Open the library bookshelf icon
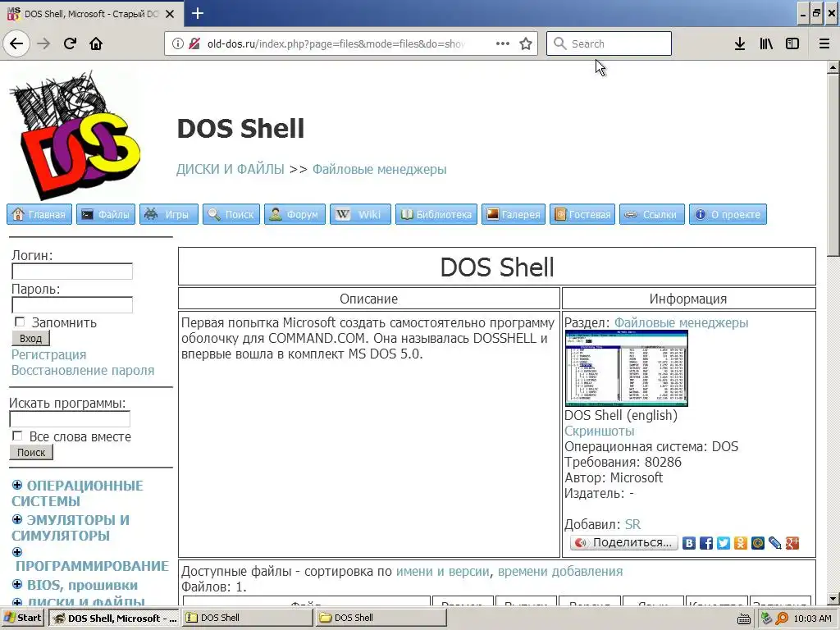This screenshot has height=630, width=840. coord(766,43)
